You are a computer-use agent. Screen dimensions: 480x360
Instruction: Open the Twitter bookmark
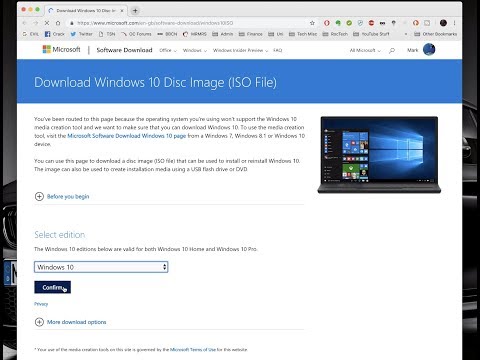click(82, 34)
